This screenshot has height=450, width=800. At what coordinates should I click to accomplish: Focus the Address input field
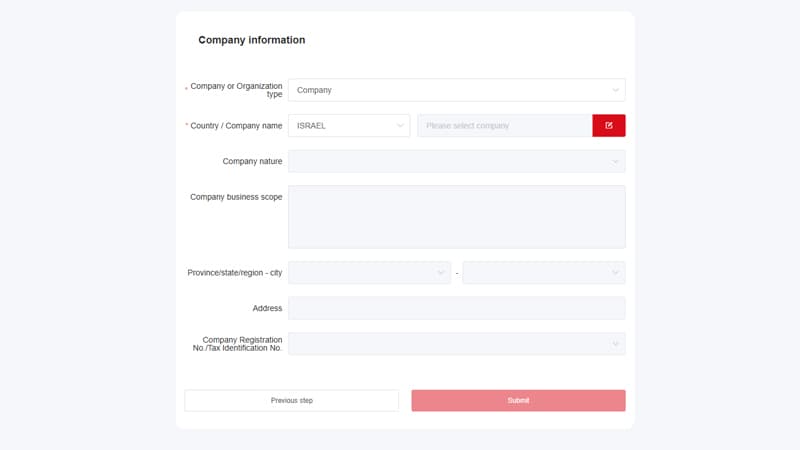(x=456, y=308)
